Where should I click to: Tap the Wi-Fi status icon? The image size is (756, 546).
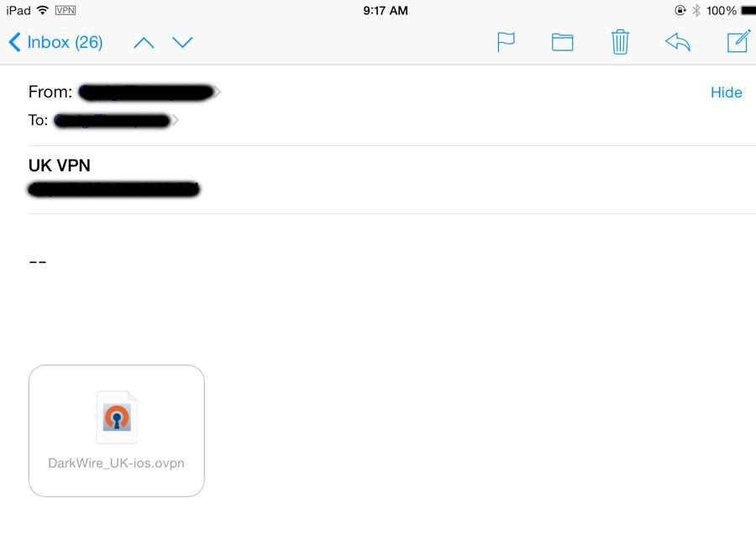43,10
